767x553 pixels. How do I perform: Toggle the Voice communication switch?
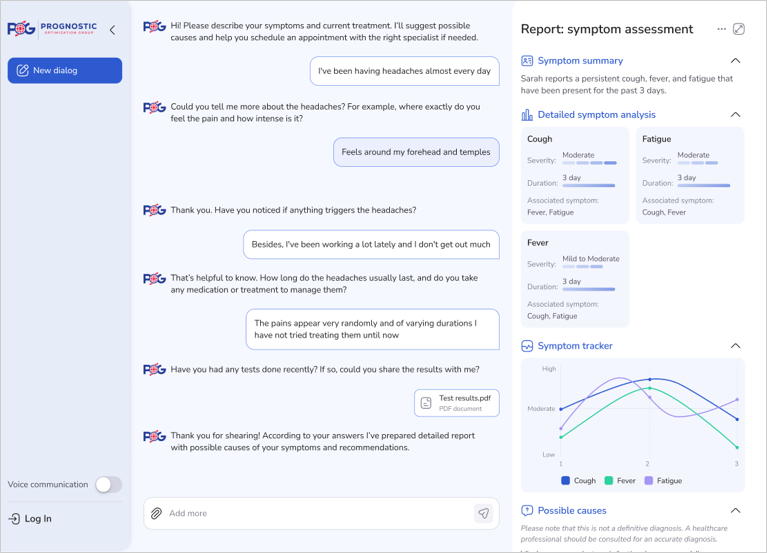tap(108, 484)
